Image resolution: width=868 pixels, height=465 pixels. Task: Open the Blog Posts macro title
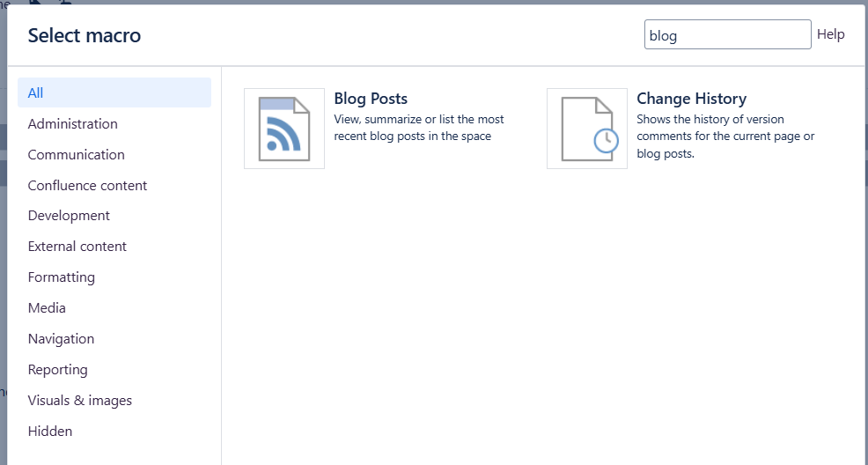pos(371,99)
